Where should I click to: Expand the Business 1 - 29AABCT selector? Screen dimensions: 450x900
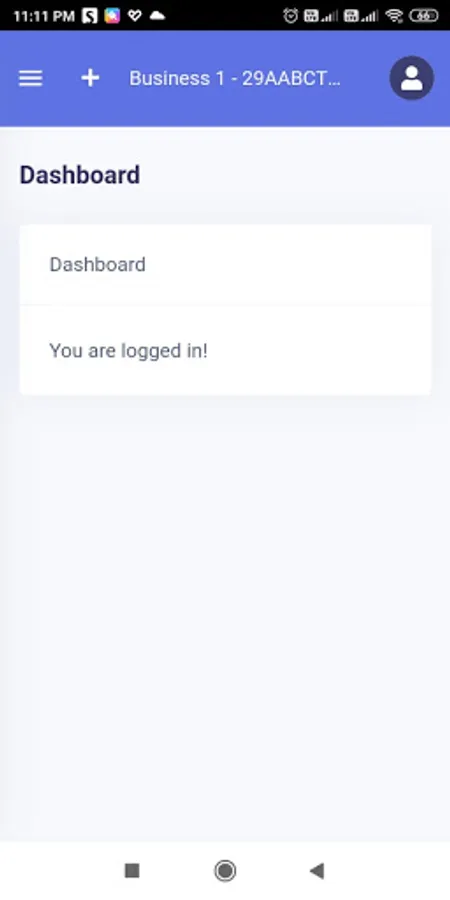tap(235, 78)
